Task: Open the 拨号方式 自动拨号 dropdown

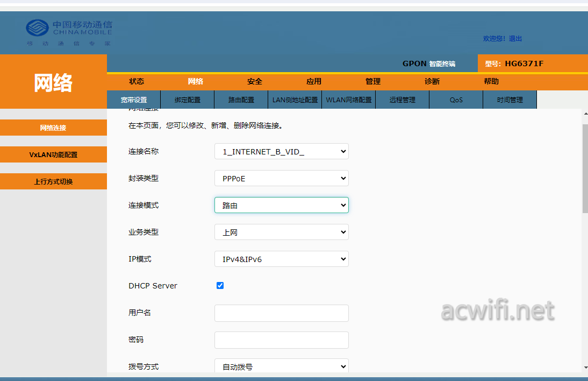Action: click(282, 366)
